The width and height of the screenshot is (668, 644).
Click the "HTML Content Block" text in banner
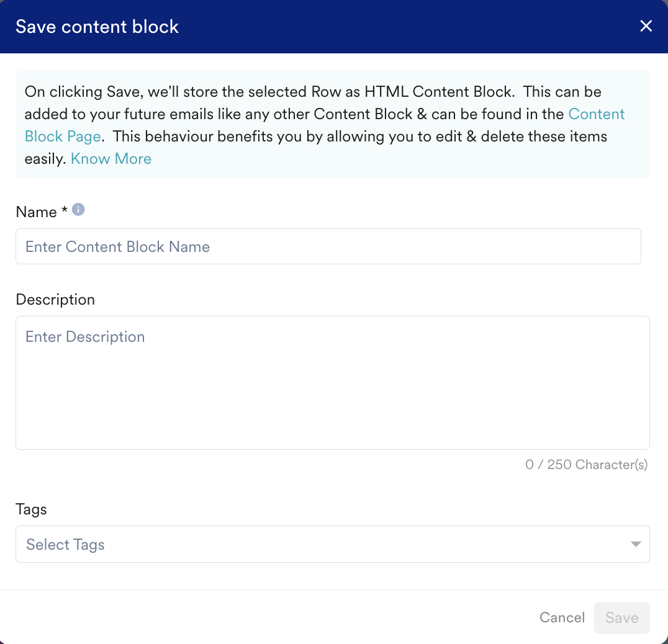coord(439,92)
